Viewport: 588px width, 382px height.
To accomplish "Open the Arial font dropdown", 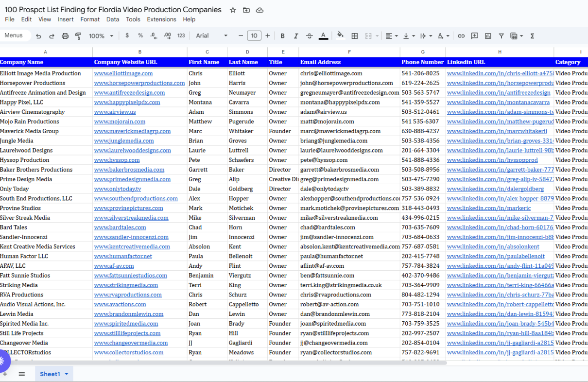I will tap(211, 35).
